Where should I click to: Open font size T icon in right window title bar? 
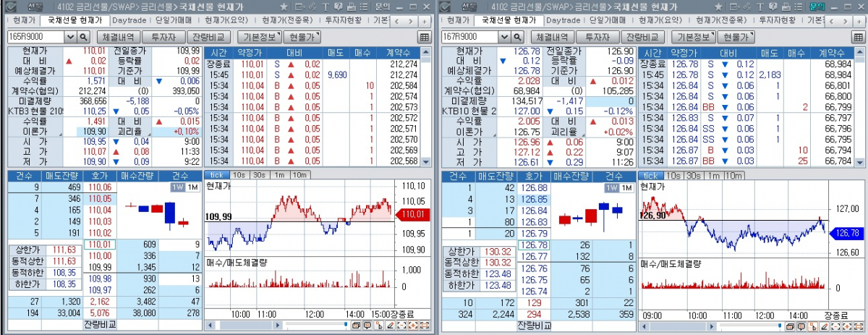(x=760, y=7)
